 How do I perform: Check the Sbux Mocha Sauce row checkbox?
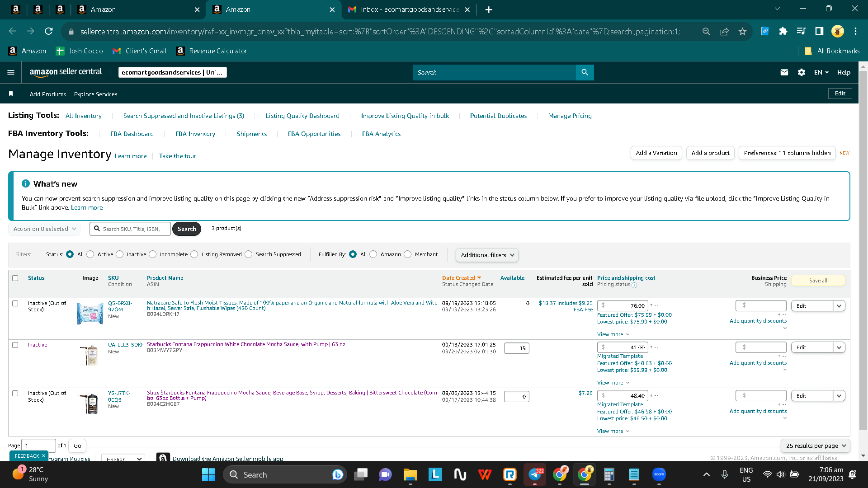pos(15,393)
